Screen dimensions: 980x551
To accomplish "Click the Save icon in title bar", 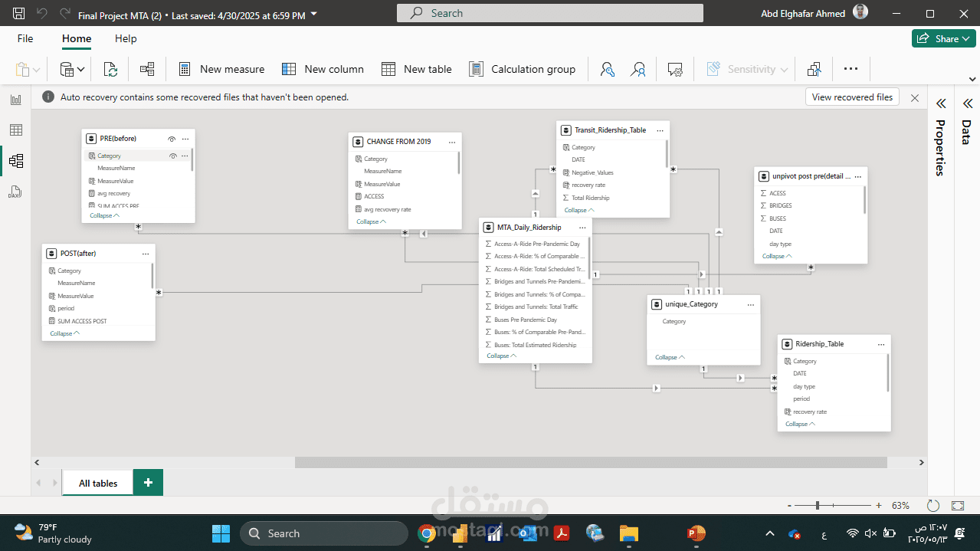I will [x=19, y=14].
